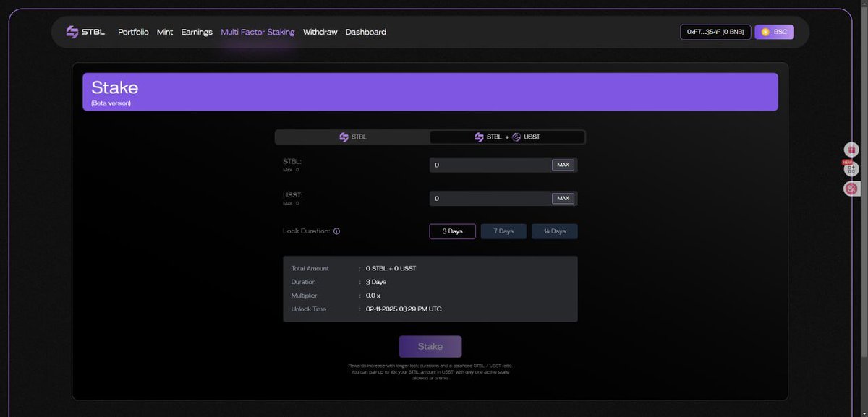Image resolution: width=868 pixels, height=417 pixels.
Task: Click the wallet address 0xF7...354F button
Action: [715, 32]
